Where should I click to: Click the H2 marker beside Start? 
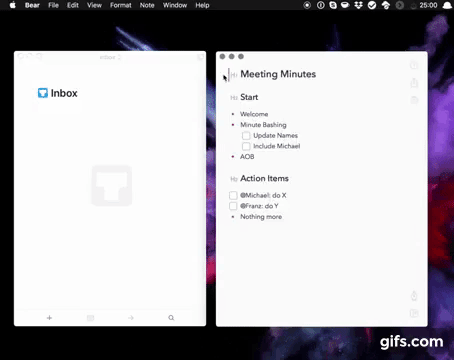coord(234,98)
